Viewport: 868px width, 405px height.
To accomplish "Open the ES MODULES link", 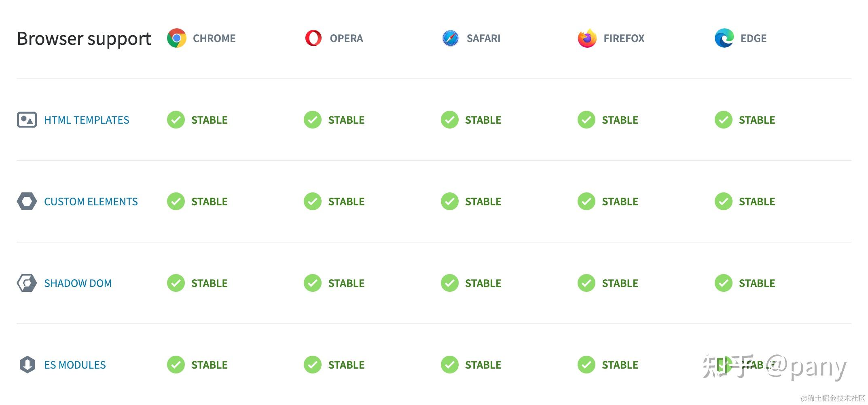I will point(75,365).
